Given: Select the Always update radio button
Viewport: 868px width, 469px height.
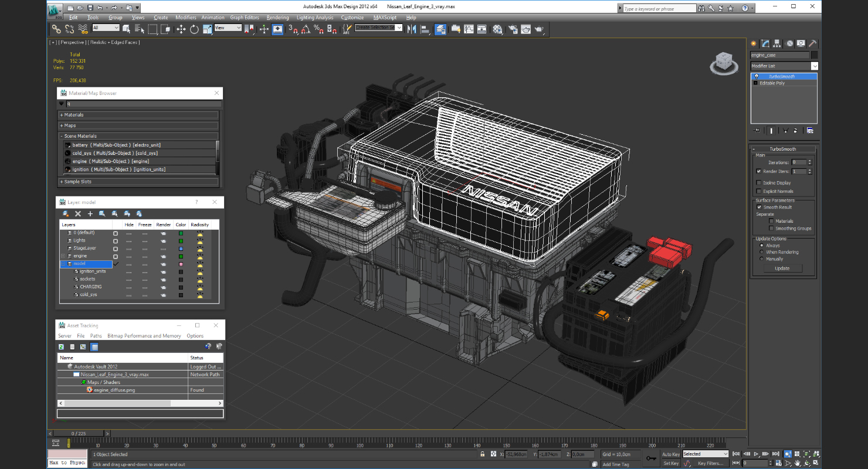Looking at the screenshot, I should click(x=762, y=246).
